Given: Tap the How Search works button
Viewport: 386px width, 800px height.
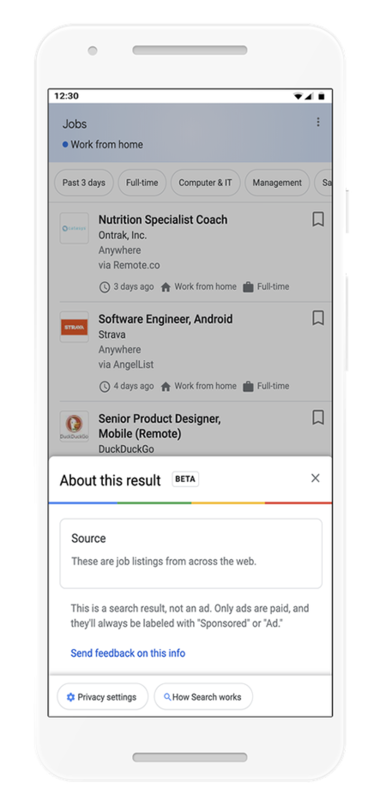Looking at the screenshot, I should tap(203, 697).
